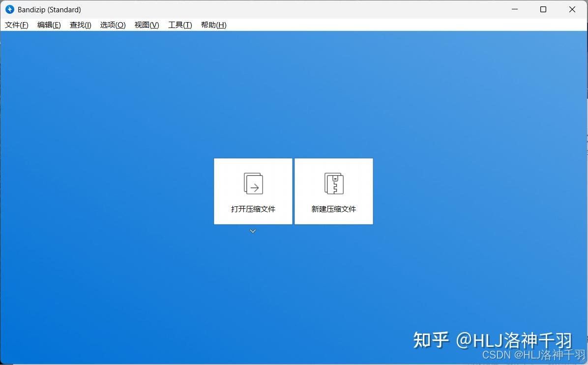
Task: Open the 查找(I) menu
Action: (80, 25)
